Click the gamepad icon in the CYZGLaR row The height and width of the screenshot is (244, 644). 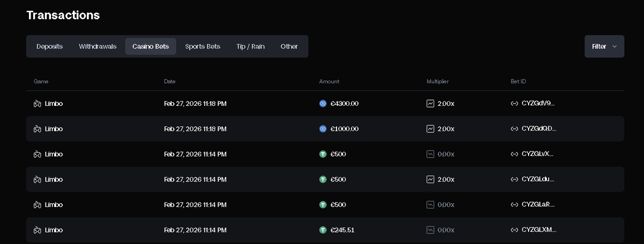pos(38,205)
